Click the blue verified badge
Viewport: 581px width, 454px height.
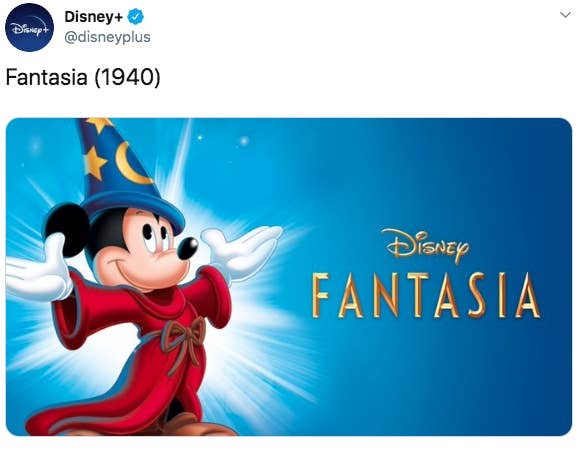point(135,17)
